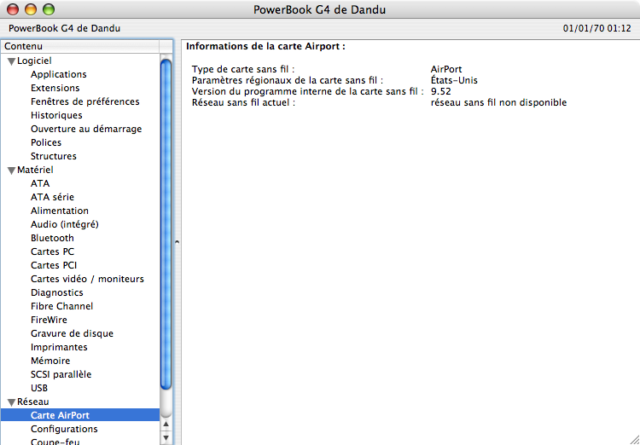The width and height of the screenshot is (640, 445).
Task: Click the date 01/01/70 01:12
Action: point(597,29)
